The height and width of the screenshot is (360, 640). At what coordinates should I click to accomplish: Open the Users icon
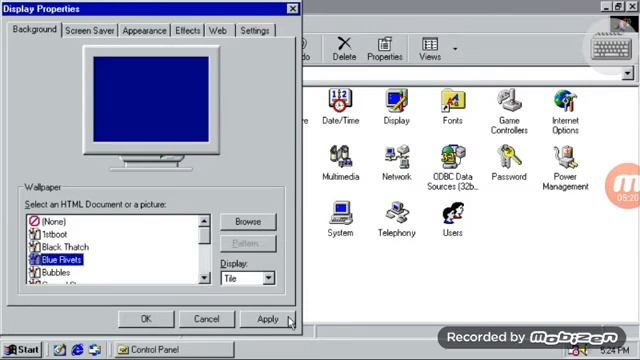click(x=452, y=218)
